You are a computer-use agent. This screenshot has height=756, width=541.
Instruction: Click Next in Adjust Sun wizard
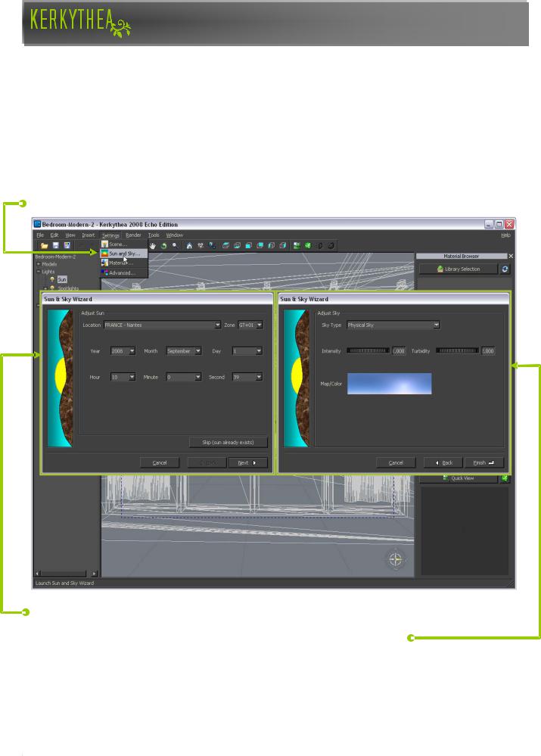pos(248,463)
